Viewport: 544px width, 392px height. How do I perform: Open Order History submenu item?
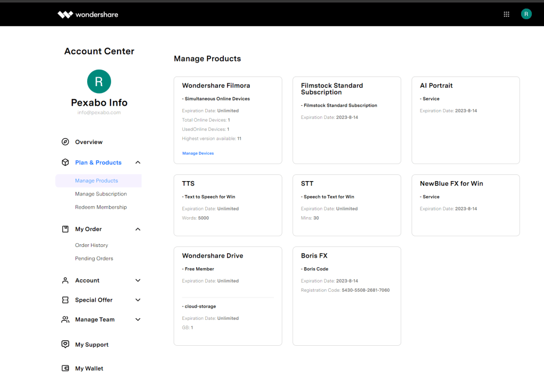pyautogui.click(x=91, y=245)
